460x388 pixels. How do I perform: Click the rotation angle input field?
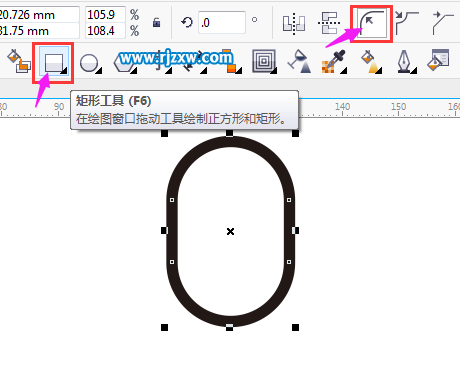pyautogui.click(x=222, y=22)
